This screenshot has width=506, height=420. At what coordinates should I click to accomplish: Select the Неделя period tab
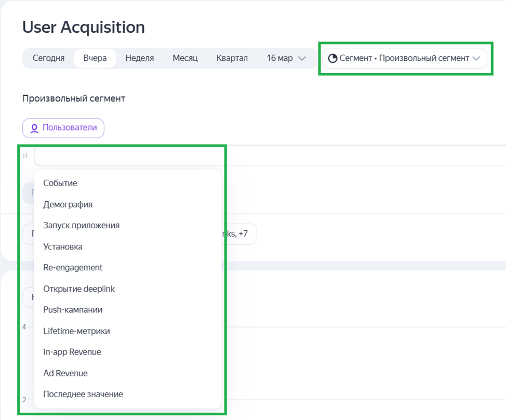(x=139, y=58)
